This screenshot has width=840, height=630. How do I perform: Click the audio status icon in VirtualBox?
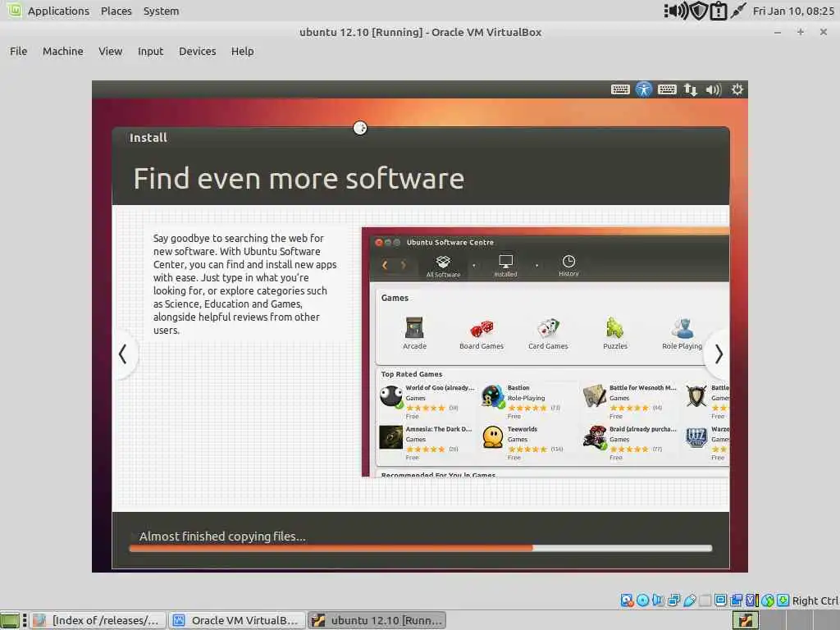[658, 600]
